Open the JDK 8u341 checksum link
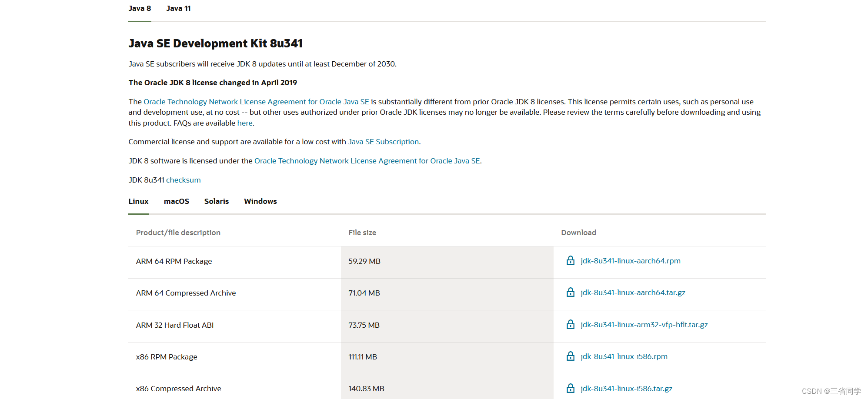This screenshot has width=868, height=399. pos(184,180)
